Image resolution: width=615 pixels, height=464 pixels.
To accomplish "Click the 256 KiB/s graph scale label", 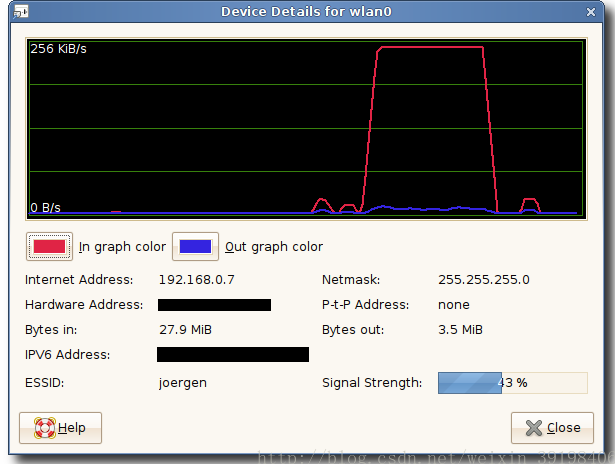I will pos(58,49).
